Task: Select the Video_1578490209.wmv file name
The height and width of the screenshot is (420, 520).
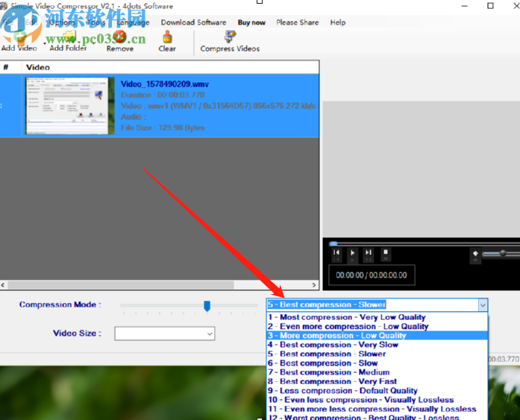Action: coord(164,84)
